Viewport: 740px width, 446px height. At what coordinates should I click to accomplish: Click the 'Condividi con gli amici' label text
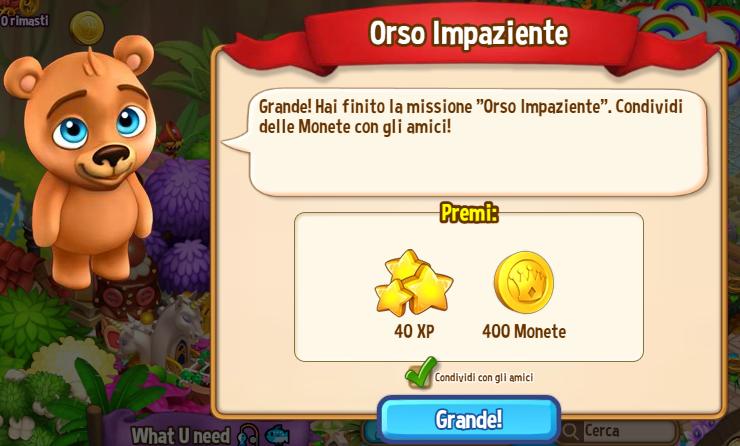[x=484, y=378]
